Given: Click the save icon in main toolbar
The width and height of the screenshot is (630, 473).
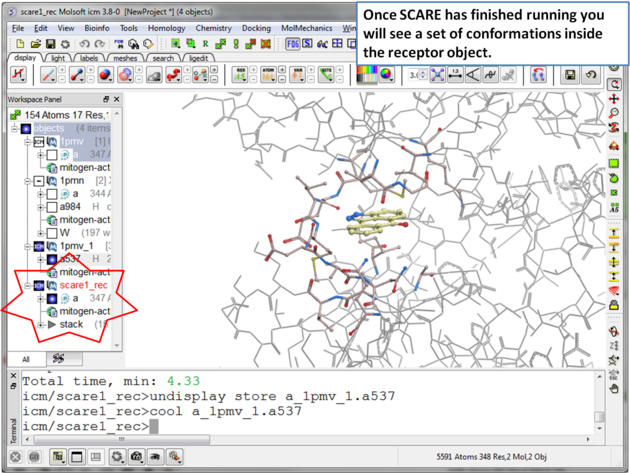Looking at the screenshot, I should point(52,44).
